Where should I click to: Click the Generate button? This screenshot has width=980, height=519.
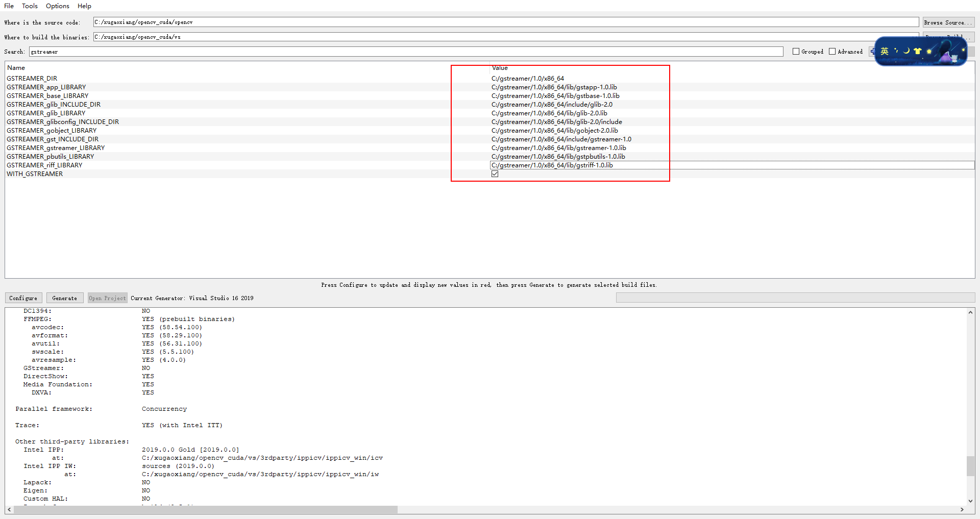pos(65,298)
